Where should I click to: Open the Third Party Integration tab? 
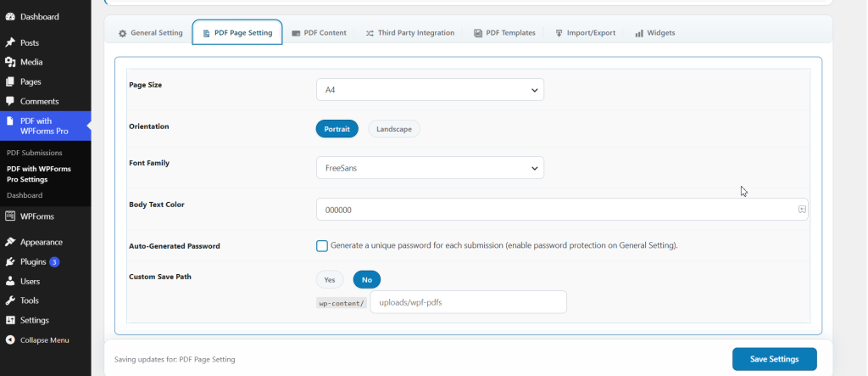(410, 33)
